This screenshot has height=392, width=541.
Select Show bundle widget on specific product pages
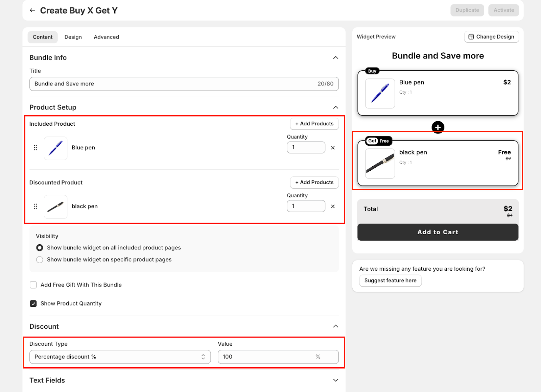coord(40,260)
